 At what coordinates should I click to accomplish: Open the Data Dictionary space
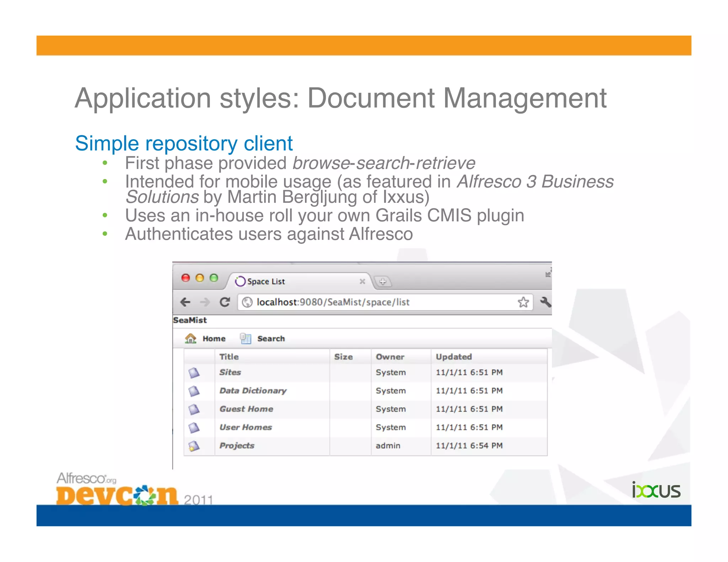pyautogui.click(x=253, y=391)
